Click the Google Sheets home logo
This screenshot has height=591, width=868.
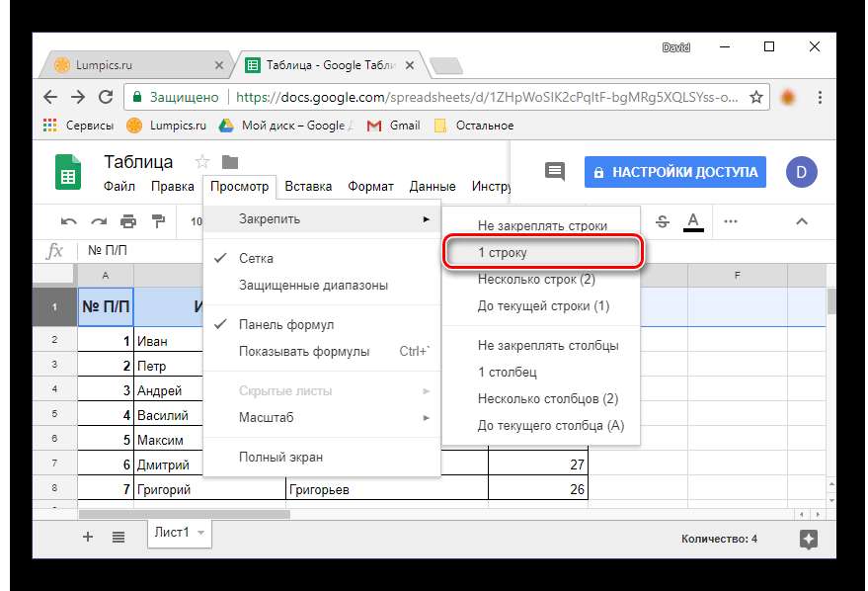tap(68, 172)
